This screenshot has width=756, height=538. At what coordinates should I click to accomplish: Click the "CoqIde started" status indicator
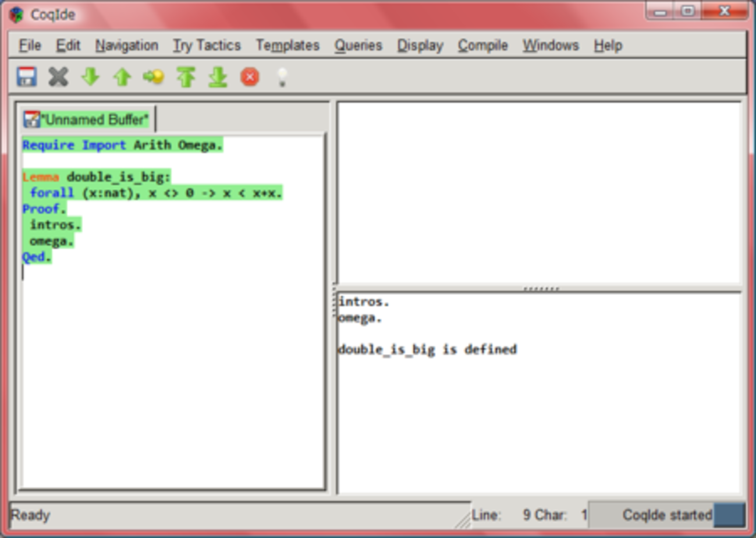tap(667, 515)
